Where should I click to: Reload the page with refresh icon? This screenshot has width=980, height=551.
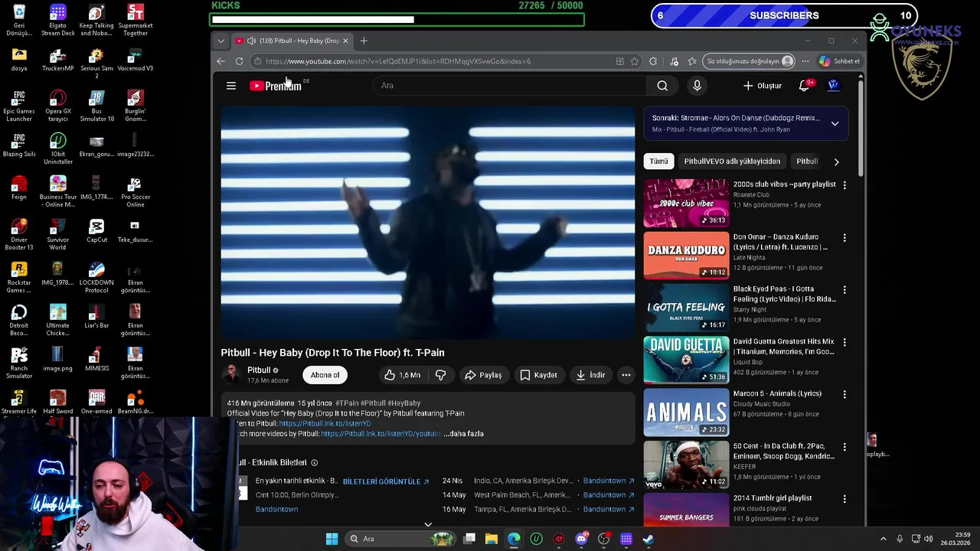point(240,61)
